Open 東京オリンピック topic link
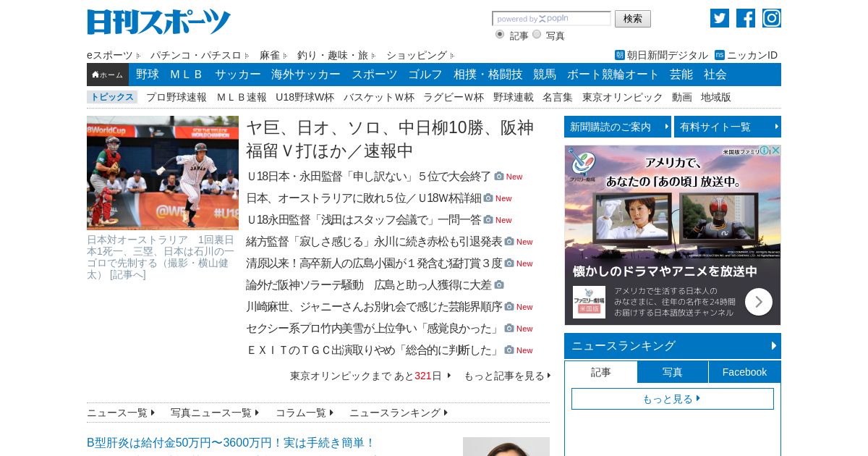The image size is (868, 456). pyautogui.click(x=623, y=97)
